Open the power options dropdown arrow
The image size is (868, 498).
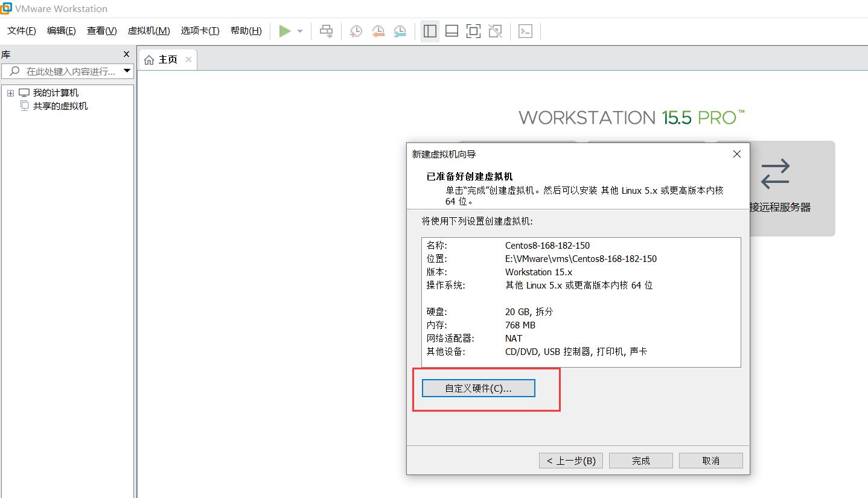click(299, 31)
